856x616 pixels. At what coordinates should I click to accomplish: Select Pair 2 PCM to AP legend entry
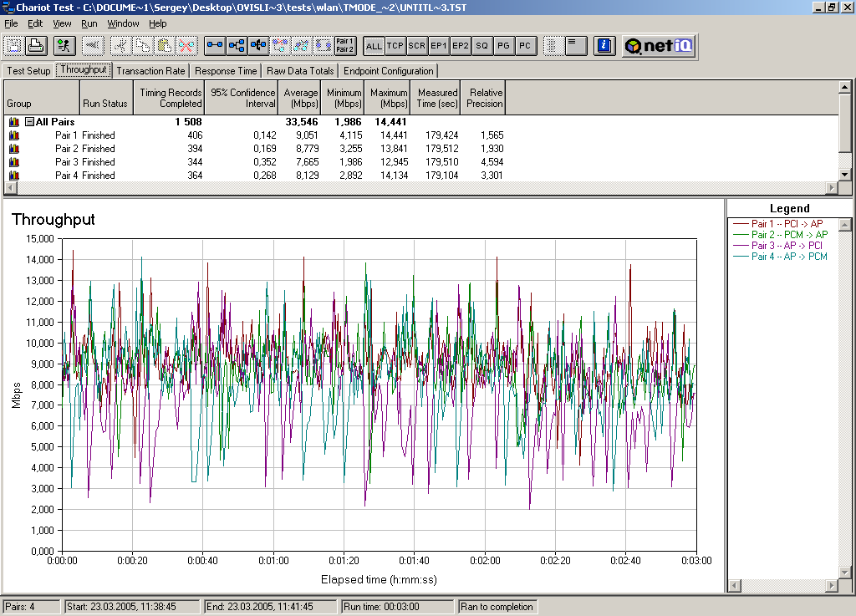(x=788, y=235)
